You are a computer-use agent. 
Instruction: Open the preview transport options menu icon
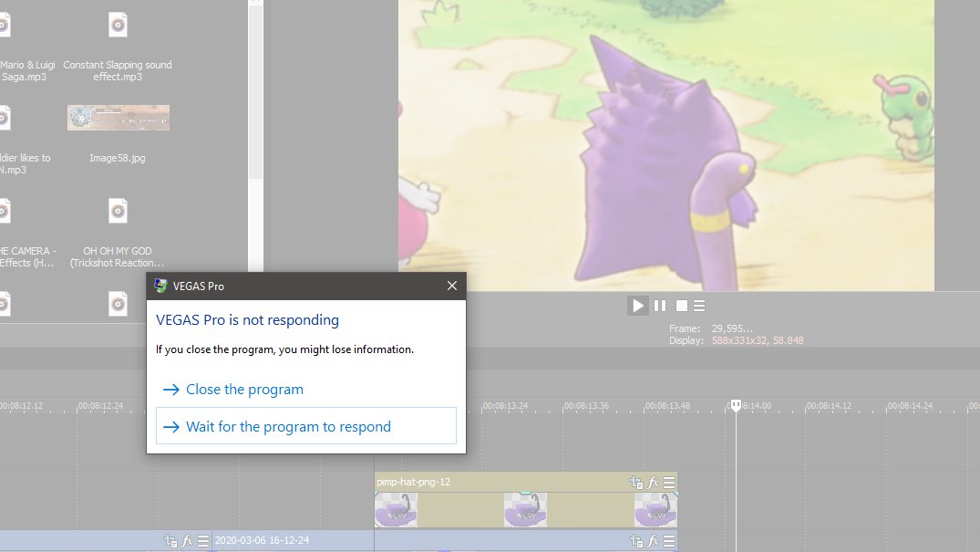coord(699,306)
